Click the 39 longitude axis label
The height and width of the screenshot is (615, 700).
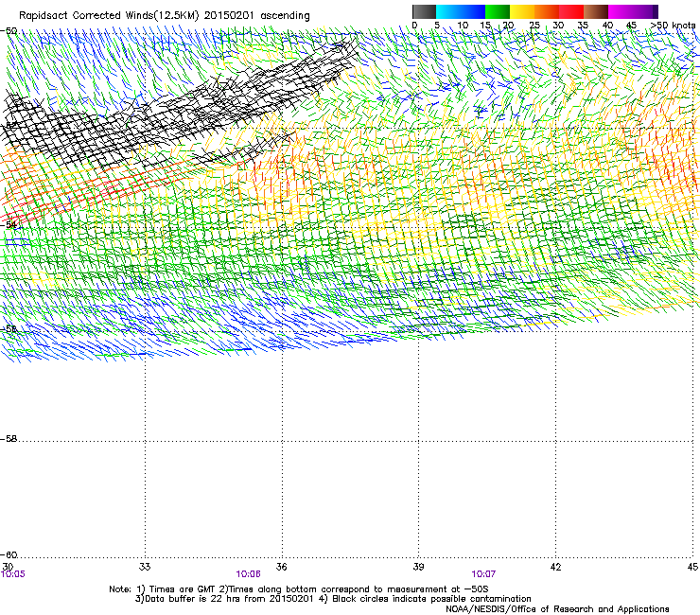pos(418,567)
